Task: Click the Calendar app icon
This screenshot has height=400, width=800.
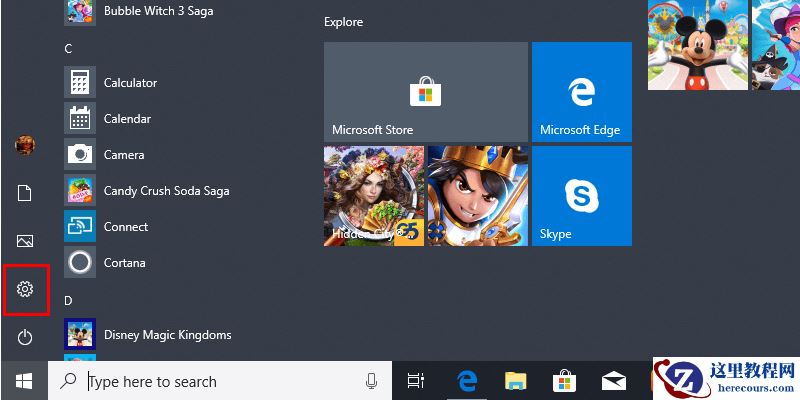Action: click(x=80, y=118)
